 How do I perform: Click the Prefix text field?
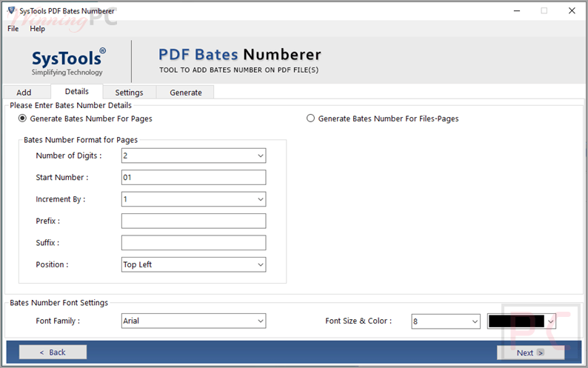193,221
